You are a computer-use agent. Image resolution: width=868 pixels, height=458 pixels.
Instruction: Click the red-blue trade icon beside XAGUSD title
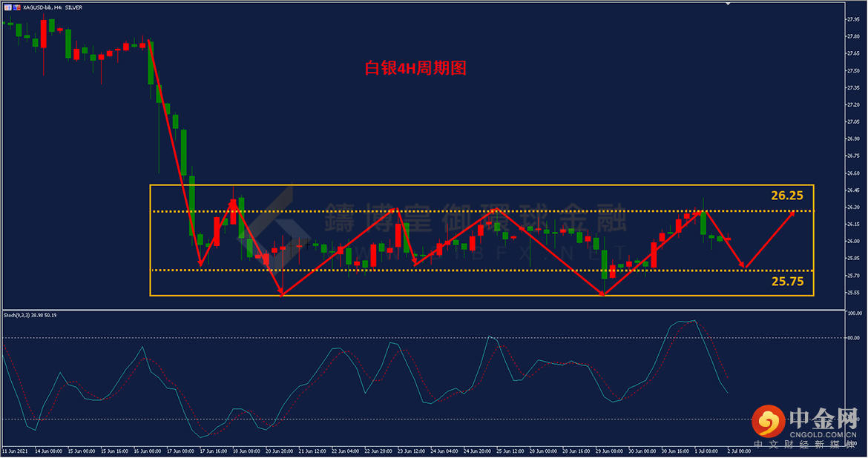click(16, 7)
